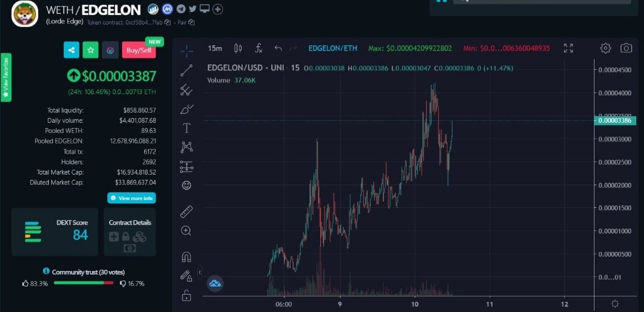Open the Twitter link icon

click(193, 8)
